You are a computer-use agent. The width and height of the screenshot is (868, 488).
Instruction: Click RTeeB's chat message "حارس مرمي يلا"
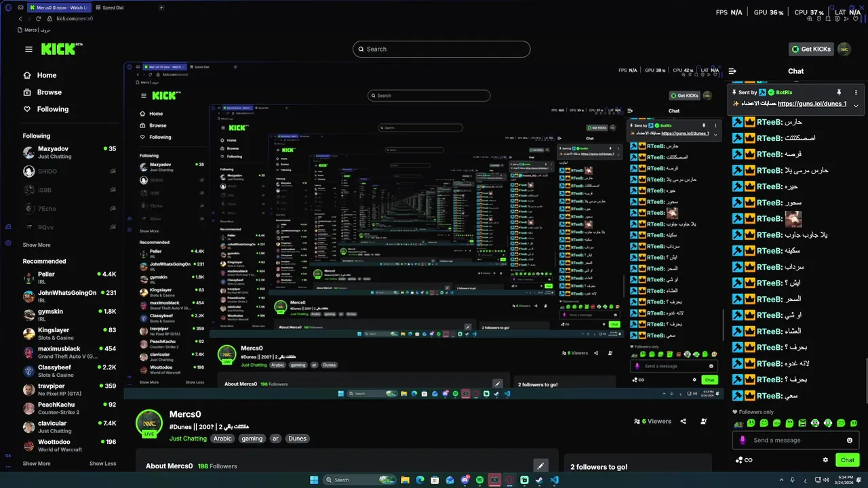[806, 170]
